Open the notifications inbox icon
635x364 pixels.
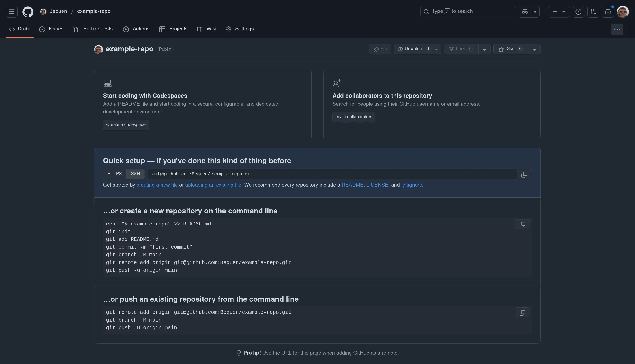(x=608, y=11)
